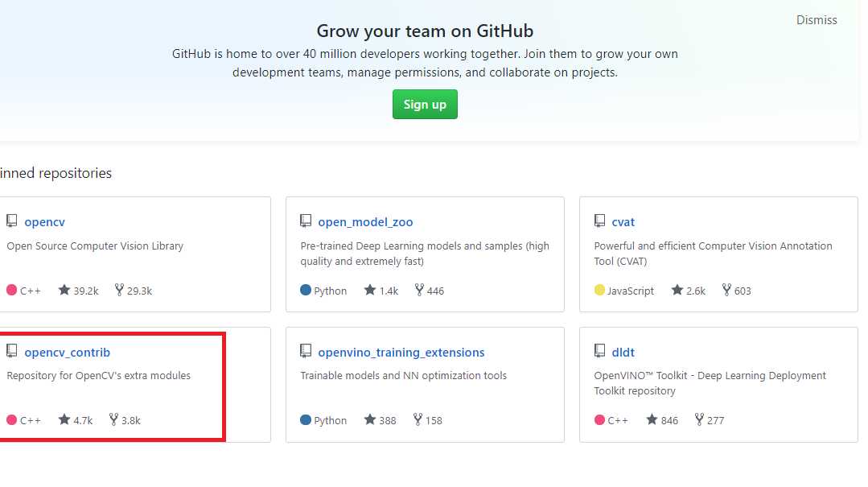Open the cvat repository link
This screenshot has width=868, height=487.
coord(623,221)
